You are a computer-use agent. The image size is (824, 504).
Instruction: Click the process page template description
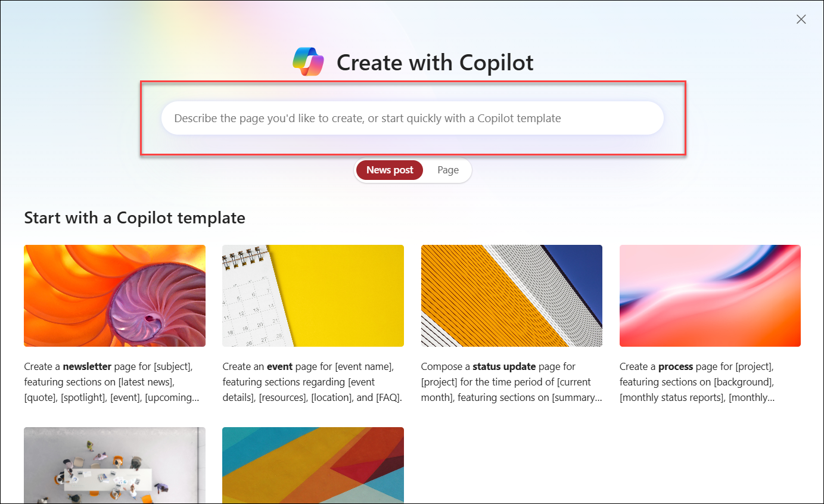click(x=710, y=382)
